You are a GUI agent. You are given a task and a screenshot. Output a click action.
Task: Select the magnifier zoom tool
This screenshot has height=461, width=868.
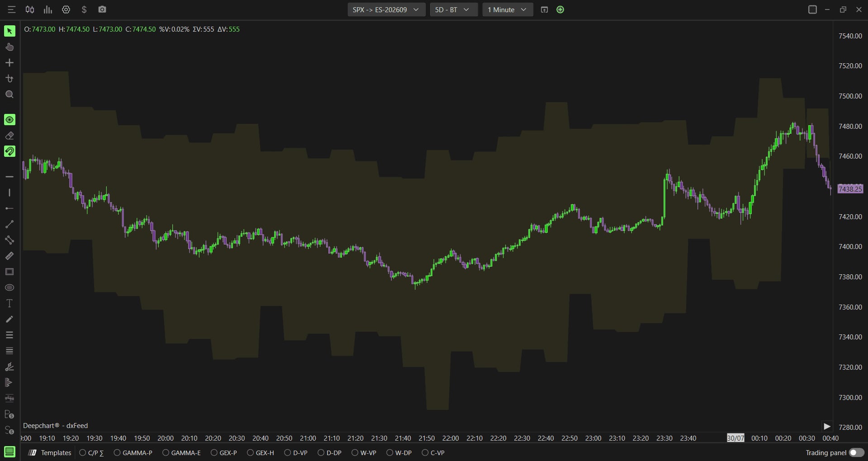(x=9, y=94)
